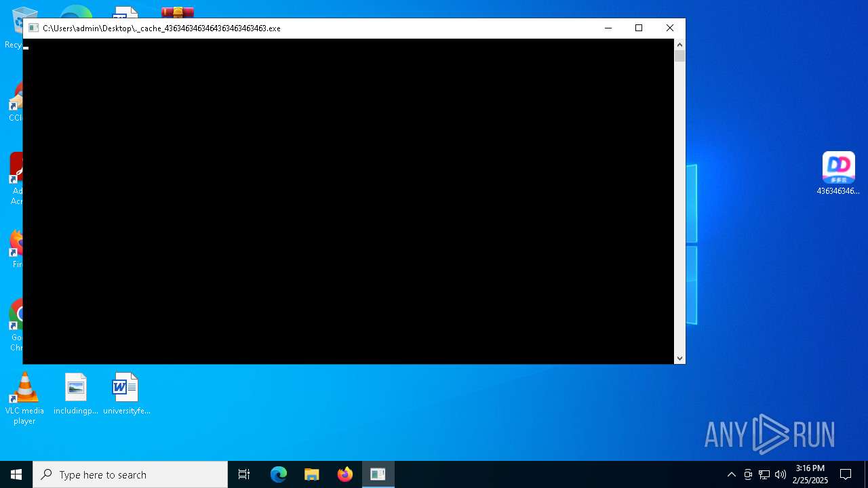
Task: Open the includingp image file on desktop
Action: [76, 394]
